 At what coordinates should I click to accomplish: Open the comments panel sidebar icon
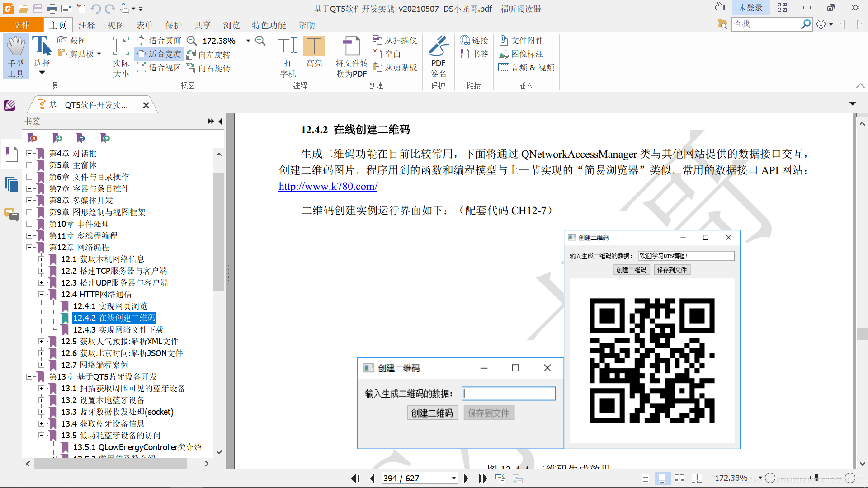pyautogui.click(x=11, y=214)
